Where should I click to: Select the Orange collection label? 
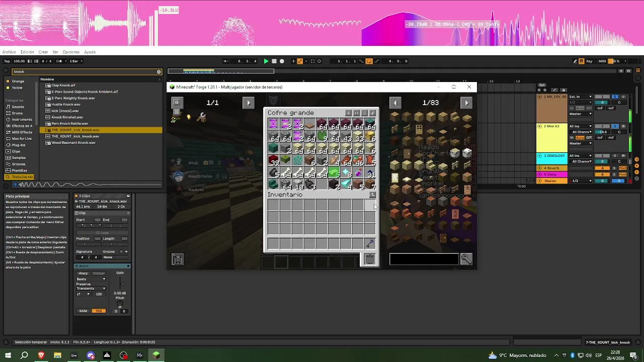[x=18, y=81]
